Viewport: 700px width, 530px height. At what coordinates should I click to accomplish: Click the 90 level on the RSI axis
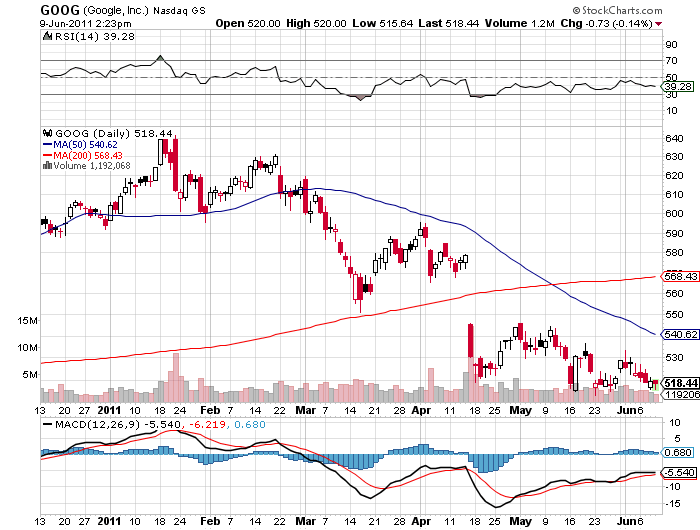pos(671,44)
